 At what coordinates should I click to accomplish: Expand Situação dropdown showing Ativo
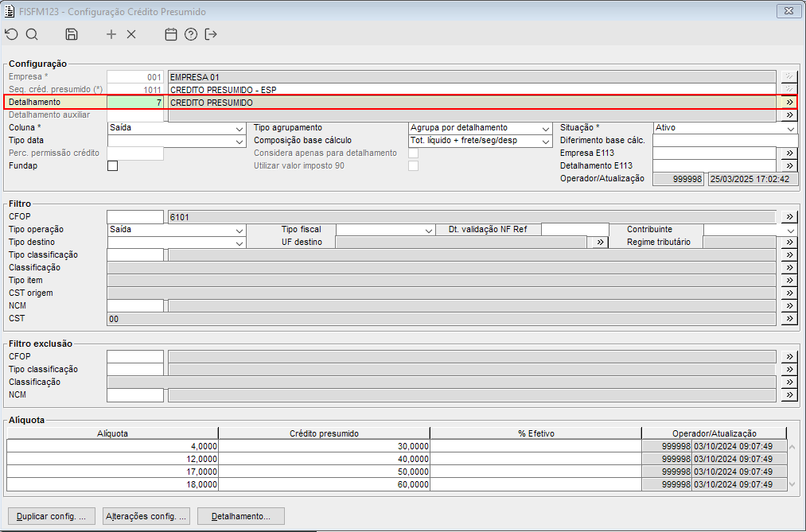point(791,128)
